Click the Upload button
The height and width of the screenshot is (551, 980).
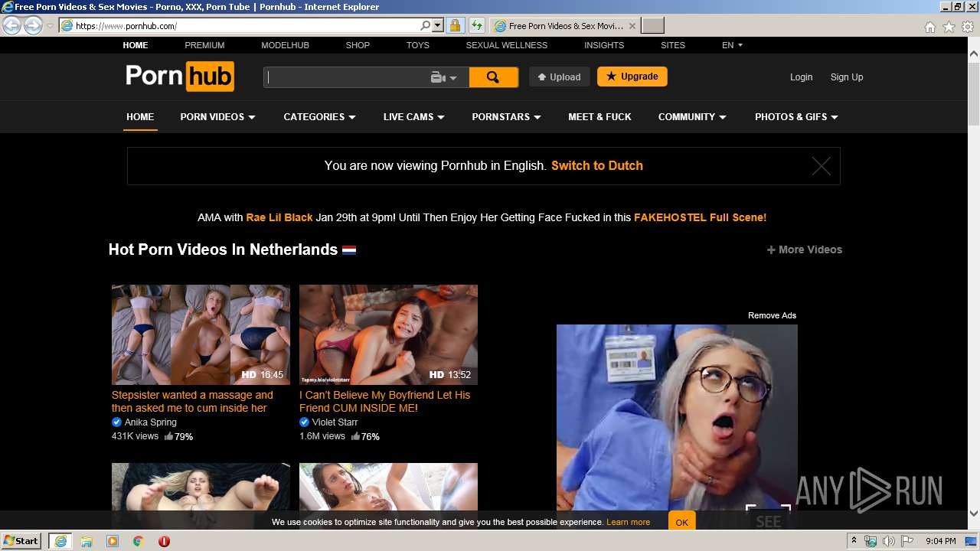tap(560, 77)
